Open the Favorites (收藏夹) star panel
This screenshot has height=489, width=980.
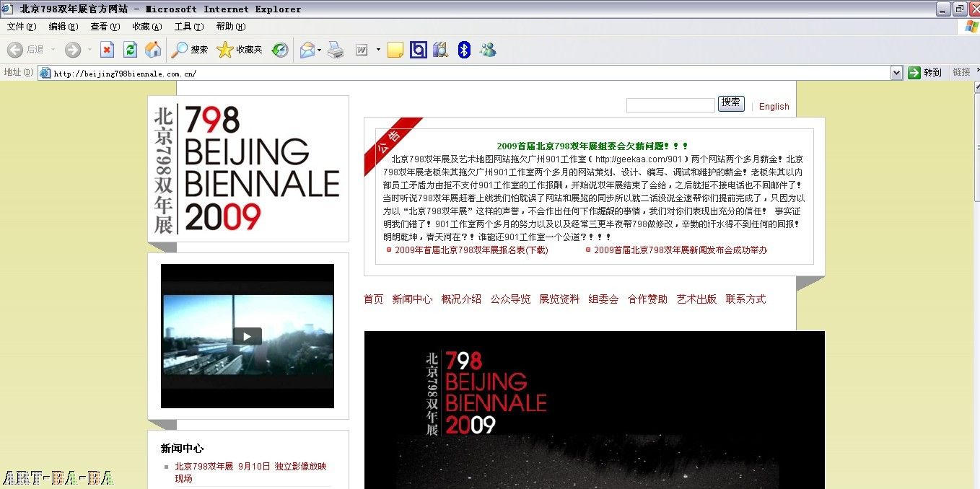240,50
